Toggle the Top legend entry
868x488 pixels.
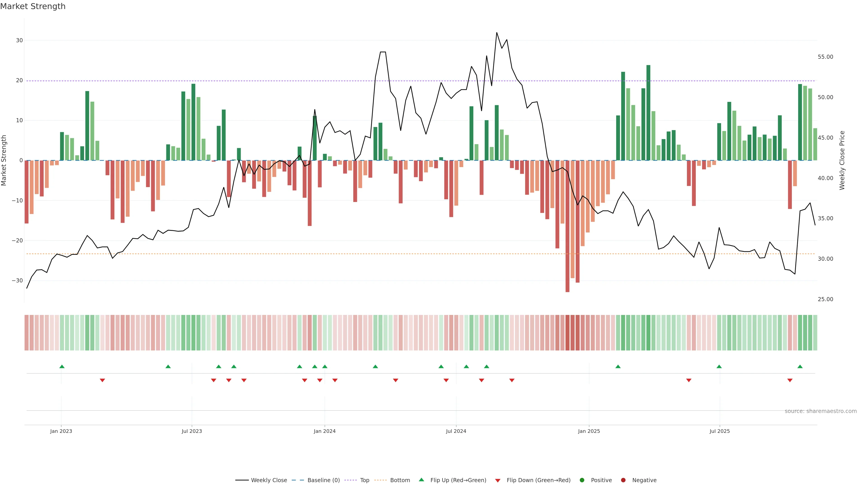[365, 480]
